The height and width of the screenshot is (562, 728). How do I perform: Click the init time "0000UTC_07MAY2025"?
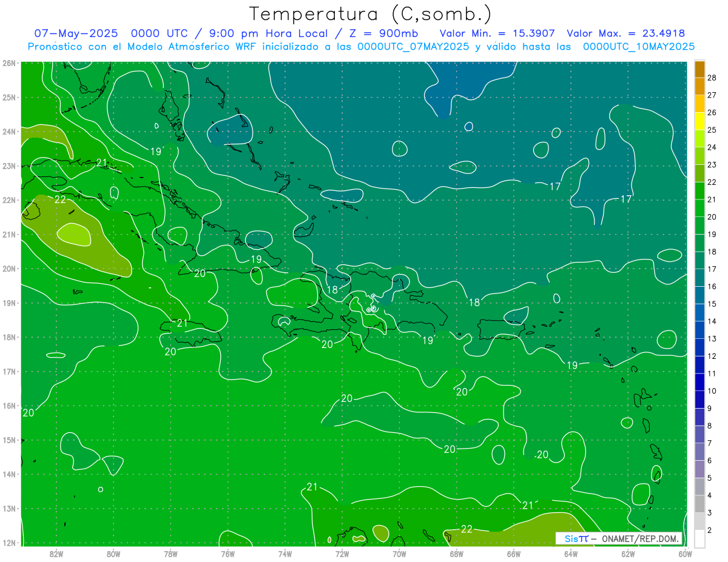click(x=413, y=47)
